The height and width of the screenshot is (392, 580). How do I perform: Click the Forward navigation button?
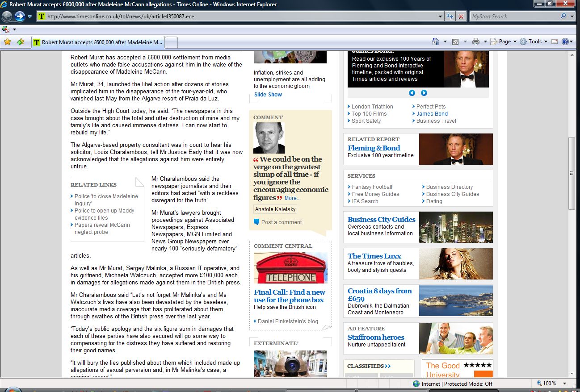tap(20, 17)
